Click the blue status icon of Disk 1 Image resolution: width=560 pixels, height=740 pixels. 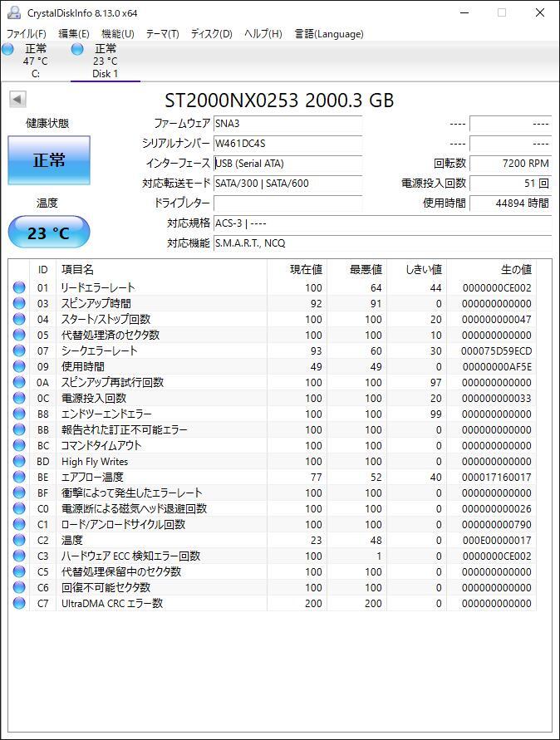click(x=77, y=49)
